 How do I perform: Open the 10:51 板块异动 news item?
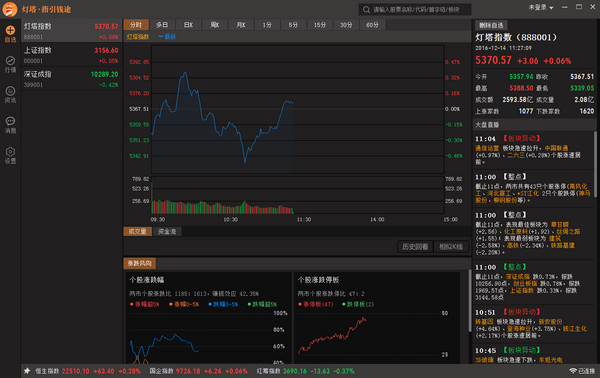tap(533, 323)
